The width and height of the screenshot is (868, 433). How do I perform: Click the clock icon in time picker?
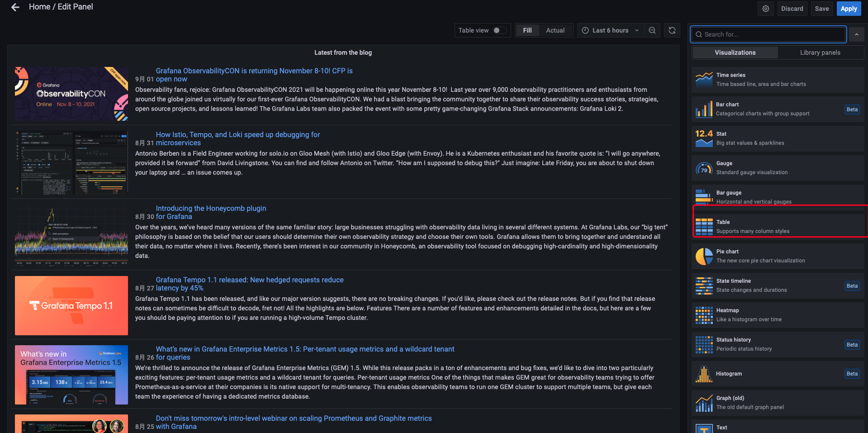coord(585,30)
